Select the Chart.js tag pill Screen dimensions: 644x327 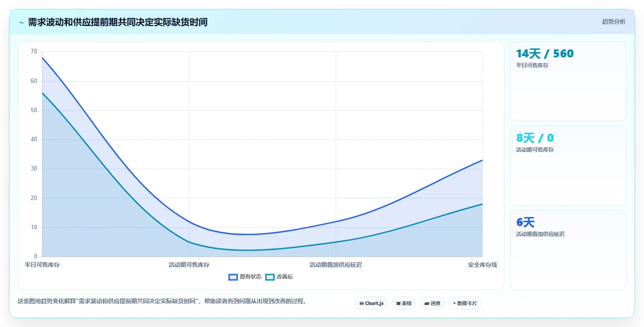pyautogui.click(x=372, y=303)
